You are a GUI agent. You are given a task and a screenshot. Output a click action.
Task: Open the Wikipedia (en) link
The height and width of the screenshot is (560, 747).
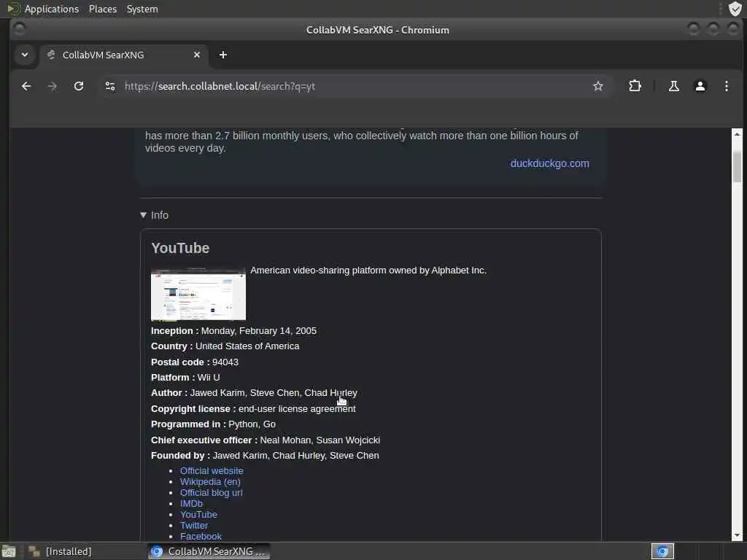(x=210, y=481)
